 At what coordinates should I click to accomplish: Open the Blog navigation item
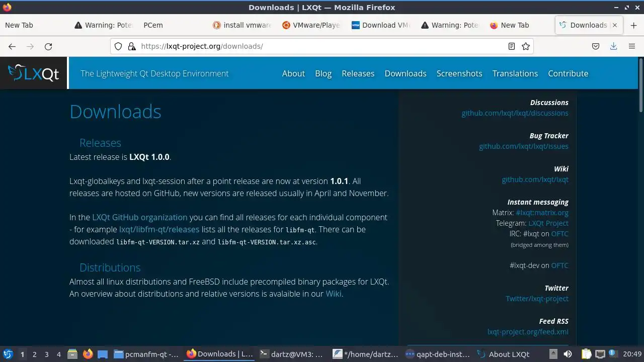(x=323, y=73)
